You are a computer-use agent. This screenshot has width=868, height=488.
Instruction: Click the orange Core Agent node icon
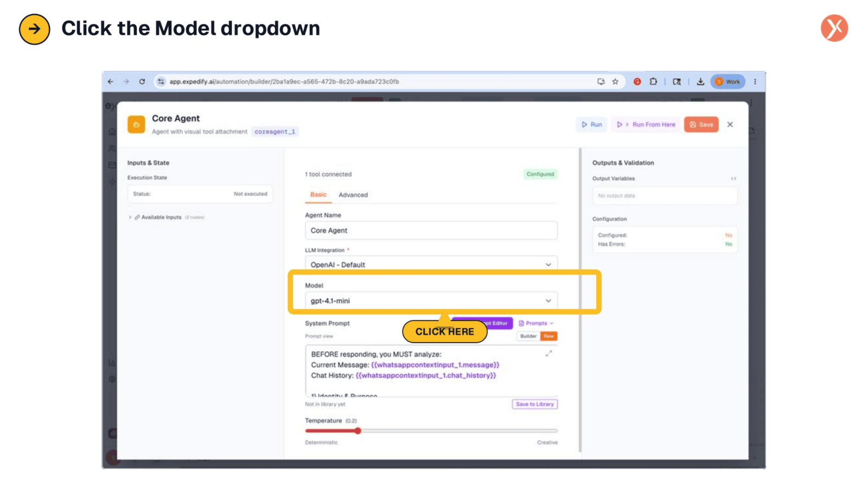[x=136, y=124]
